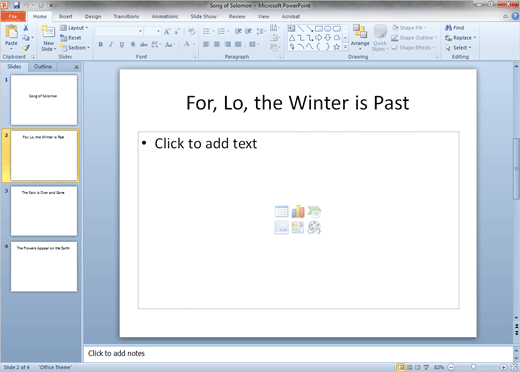
Task: Click the Align Text Right icon
Action: (228, 44)
